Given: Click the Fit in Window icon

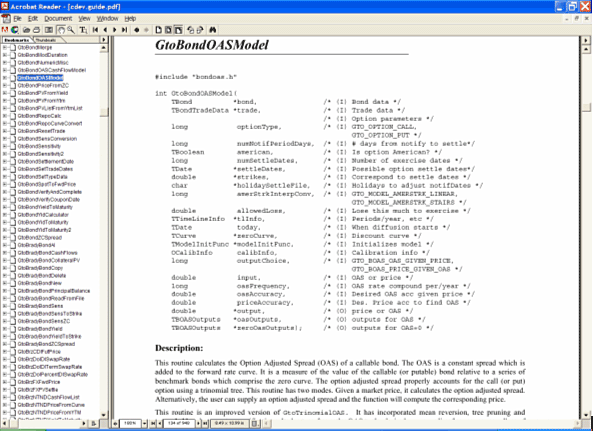Looking at the screenshot, I should coord(168,30).
